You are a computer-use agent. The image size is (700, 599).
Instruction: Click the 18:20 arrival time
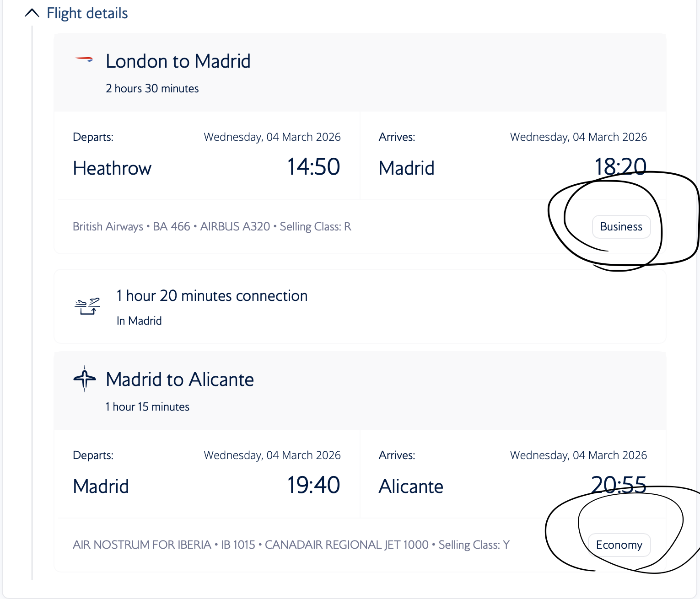[620, 167]
